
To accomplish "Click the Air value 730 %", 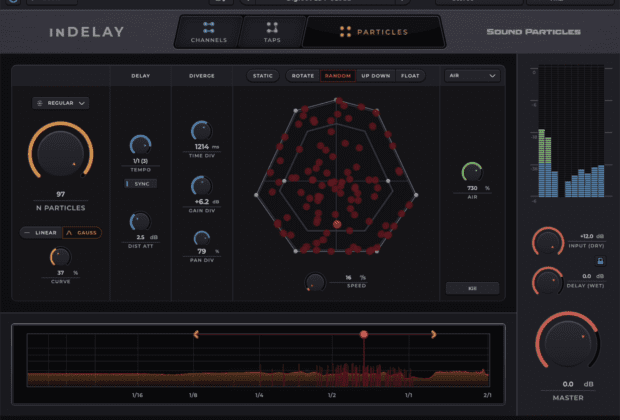I will coord(478,188).
